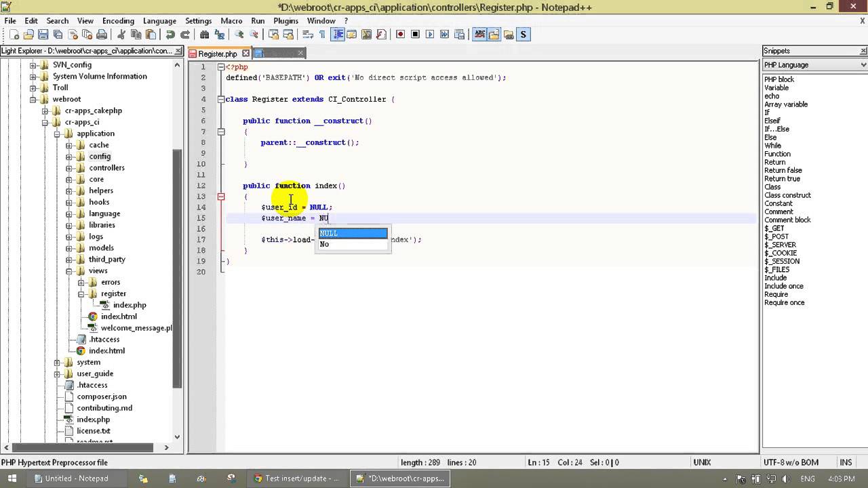Select the config folder in tree
Image resolution: width=868 pixels, height=488 pixels.
coord(100,157)
